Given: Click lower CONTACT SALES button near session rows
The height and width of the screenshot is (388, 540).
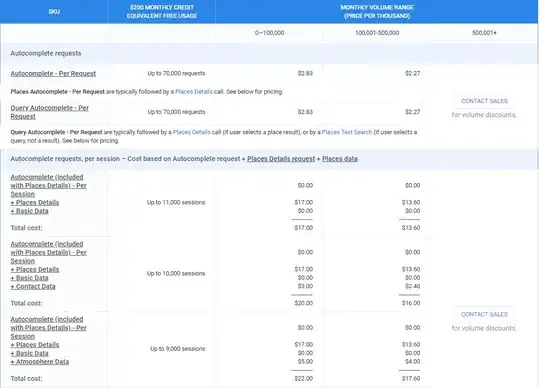Looking at the screenshot, I should tap(484, 314).
